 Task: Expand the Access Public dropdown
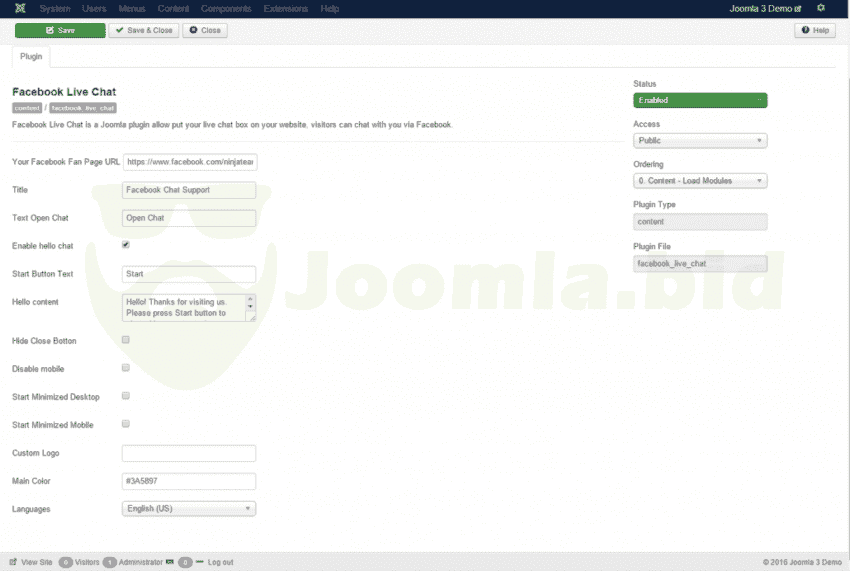click(700, 141)
